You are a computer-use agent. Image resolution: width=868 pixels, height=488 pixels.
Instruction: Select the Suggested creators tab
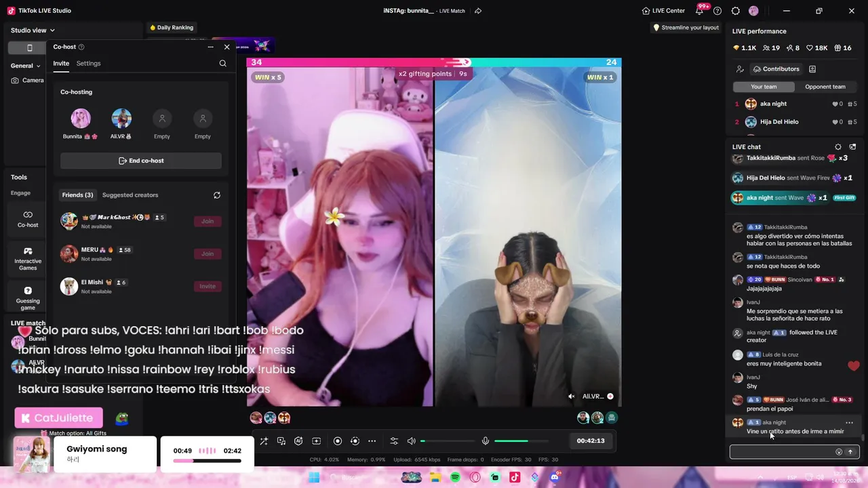click(x=130, y=195)
